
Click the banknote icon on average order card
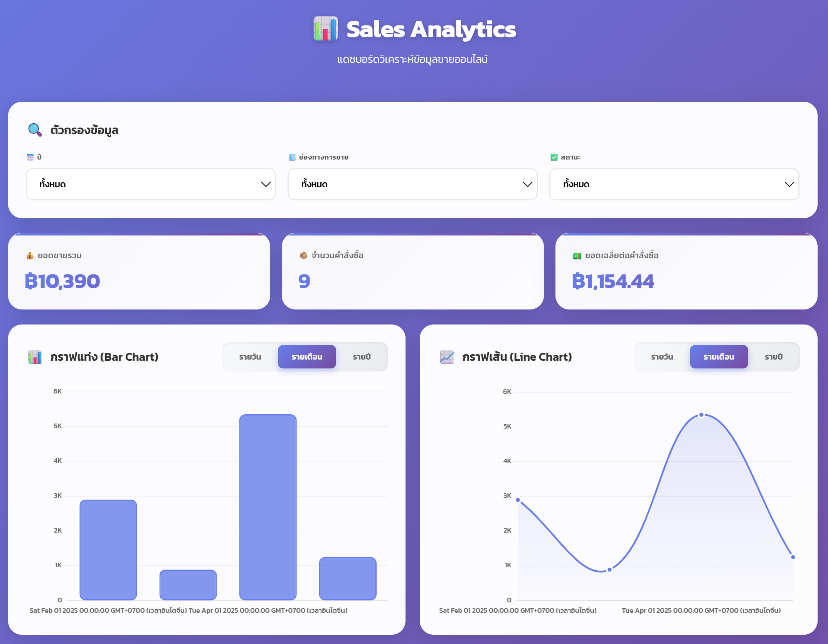click(x=577, y=256)
